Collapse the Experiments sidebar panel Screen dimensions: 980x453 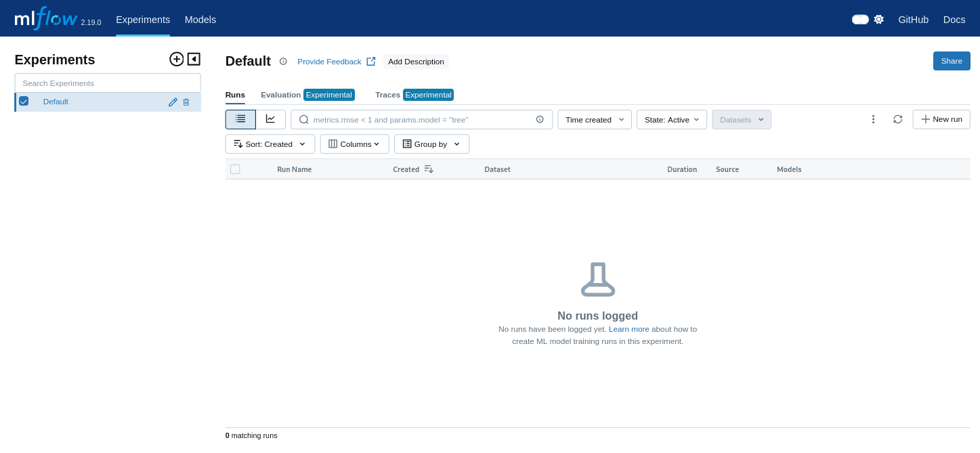pos(194,59)
